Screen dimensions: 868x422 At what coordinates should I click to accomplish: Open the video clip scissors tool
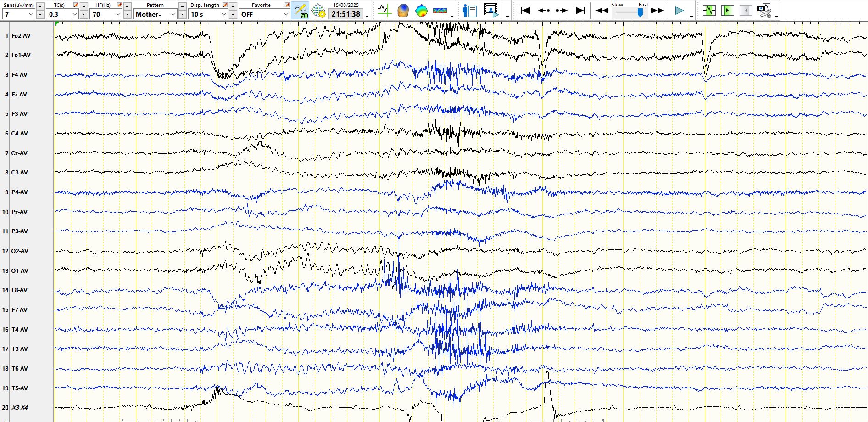pyautogui.click(x=764, y=10)
